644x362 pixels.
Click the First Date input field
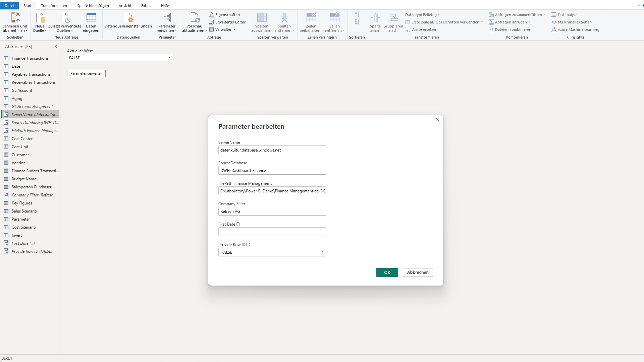272,232
